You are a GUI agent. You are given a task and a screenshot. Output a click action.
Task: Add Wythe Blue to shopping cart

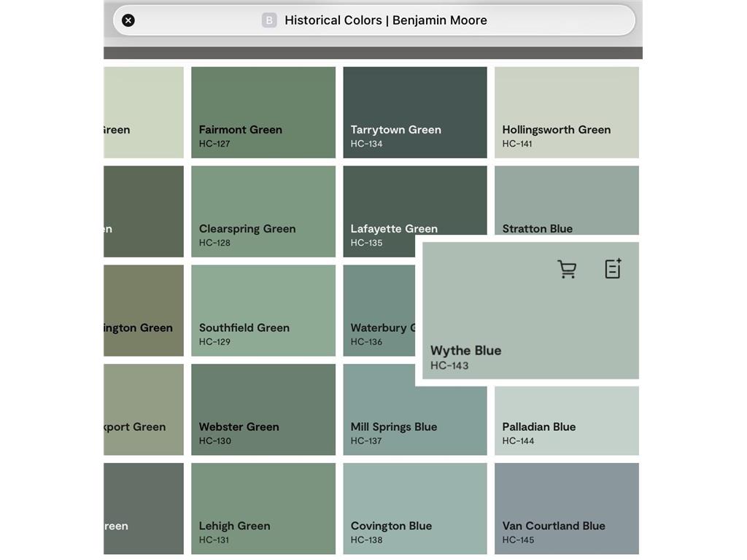click(x=567, y=269)
